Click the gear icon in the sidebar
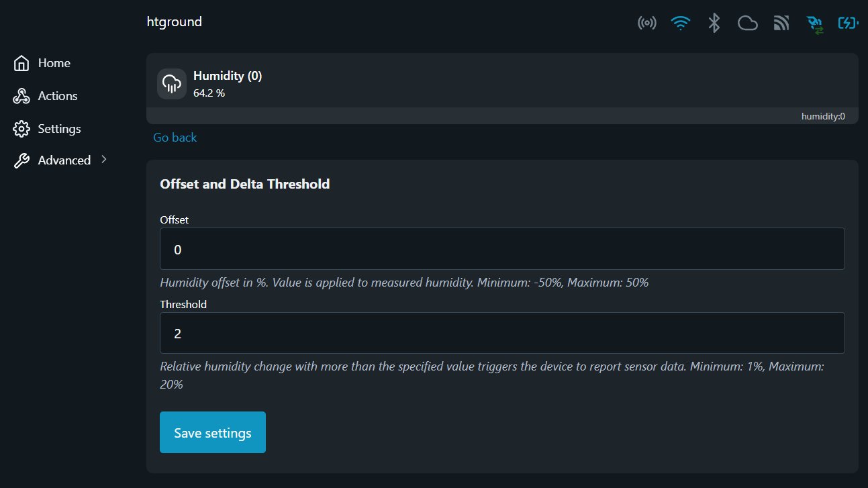Image resolution: width=868 pixels, height=488 pixels. (21, 129)
